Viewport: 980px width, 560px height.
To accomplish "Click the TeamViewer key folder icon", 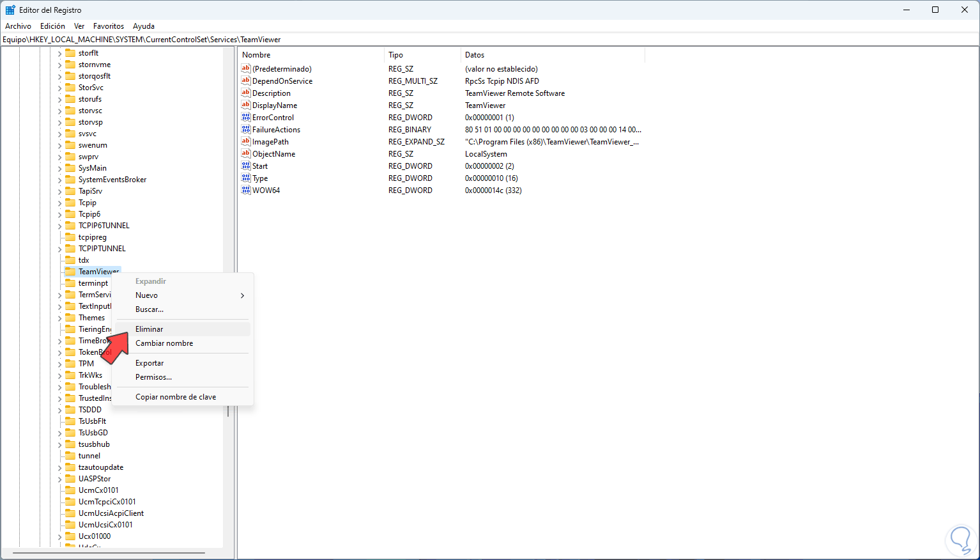I will (x=70, y=272).
